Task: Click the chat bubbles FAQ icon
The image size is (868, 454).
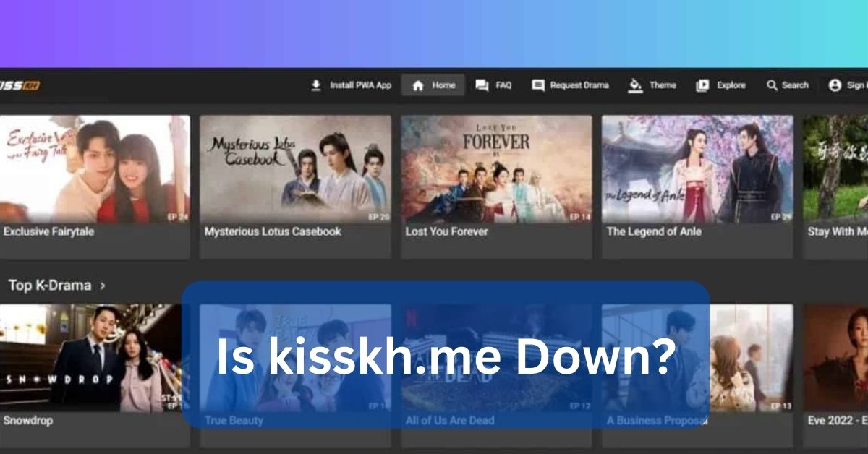Action: click(482, 85)
